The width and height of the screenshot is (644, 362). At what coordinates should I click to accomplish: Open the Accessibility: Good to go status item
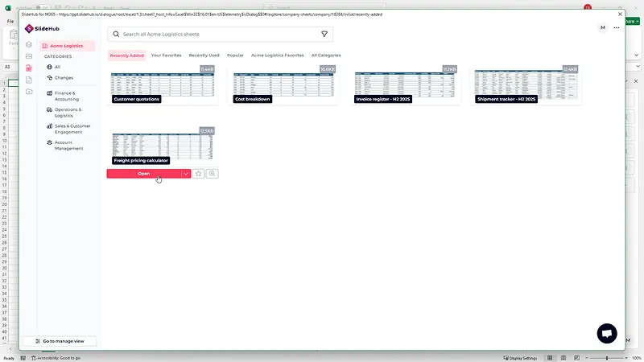tap(56, 358)
